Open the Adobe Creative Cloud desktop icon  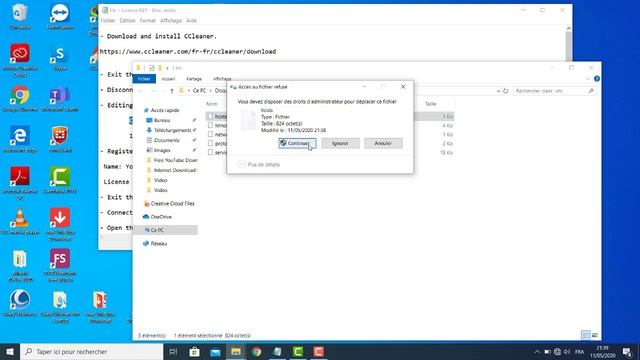(x=20, y=60)
